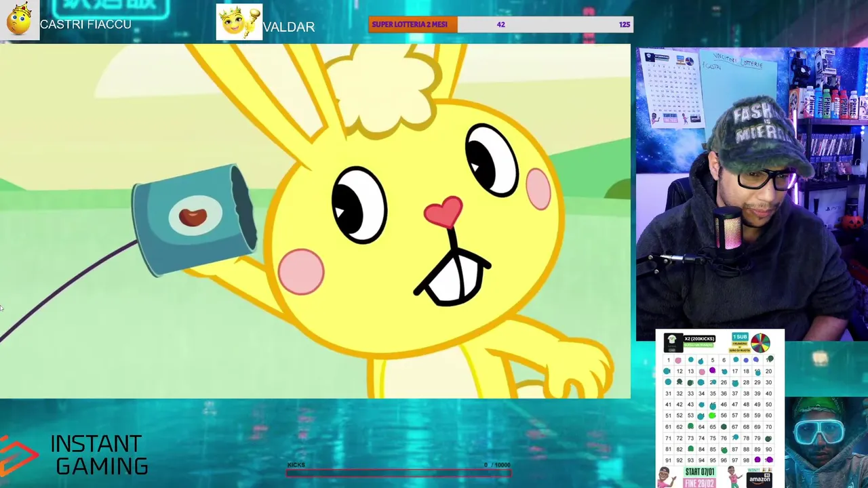Select number 98 on the lottery grid
Viewport: 868px width, 488px height.
tap(746, 460)
